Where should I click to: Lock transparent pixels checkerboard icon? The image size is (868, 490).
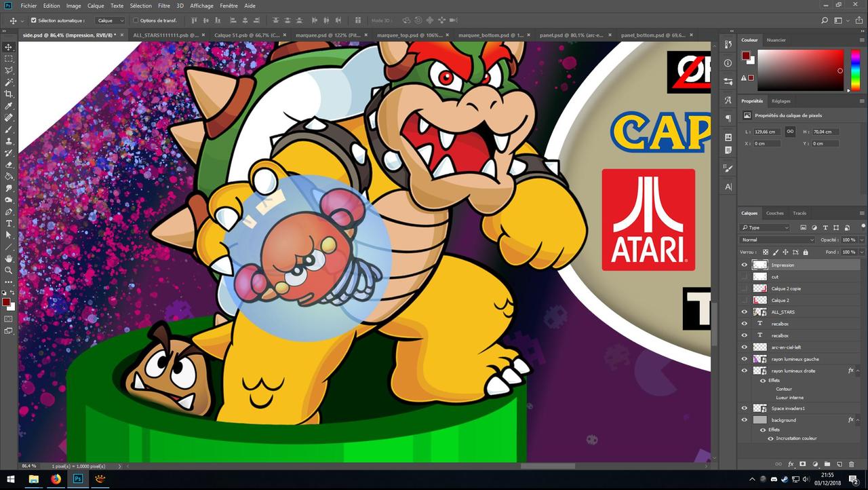(x=766, y=252)
